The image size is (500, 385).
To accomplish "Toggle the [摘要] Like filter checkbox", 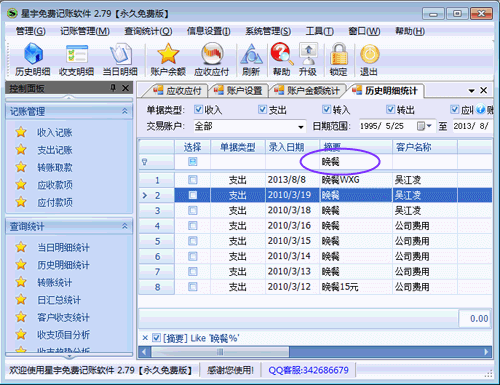I will [x=156, y=338].
